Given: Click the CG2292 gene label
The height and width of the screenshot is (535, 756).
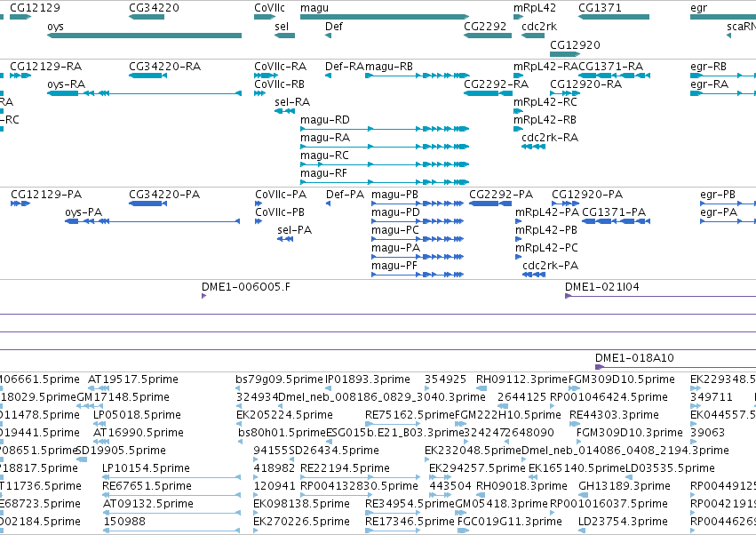Looking at the screenshot, I should tap(485, 26).
